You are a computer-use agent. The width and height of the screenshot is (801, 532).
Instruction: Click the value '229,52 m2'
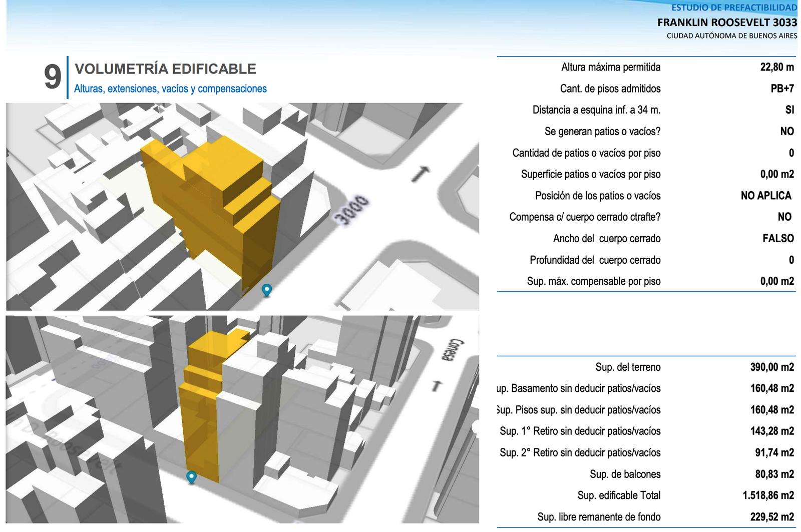(x=772, y=517)
